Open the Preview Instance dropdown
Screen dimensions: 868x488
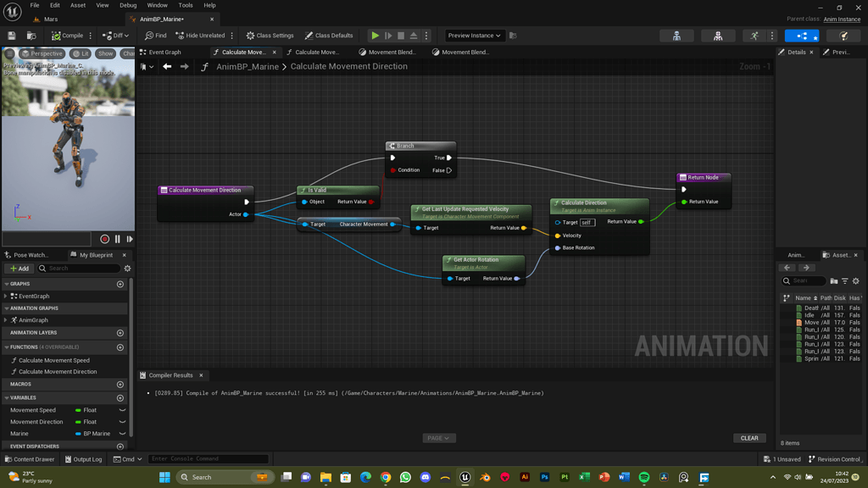[474, 36]
